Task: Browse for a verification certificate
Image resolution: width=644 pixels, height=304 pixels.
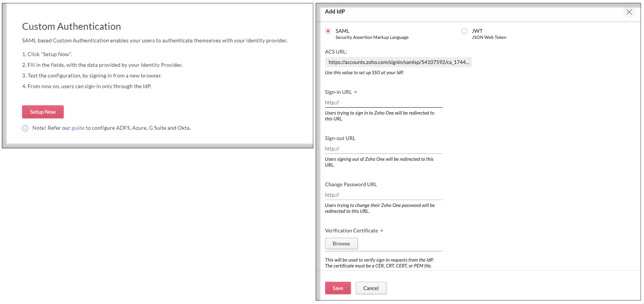Action: coord(341,244)
